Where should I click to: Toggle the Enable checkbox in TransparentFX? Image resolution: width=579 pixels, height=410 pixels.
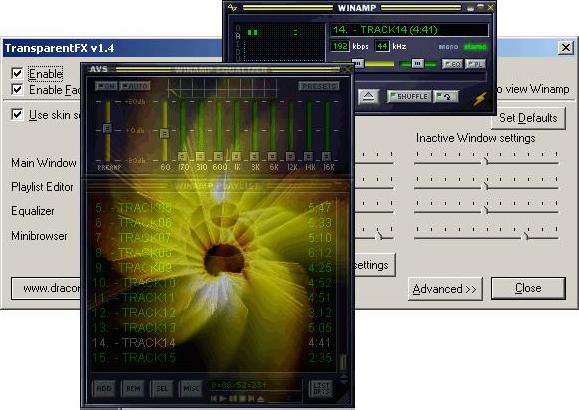pos(17,73)
